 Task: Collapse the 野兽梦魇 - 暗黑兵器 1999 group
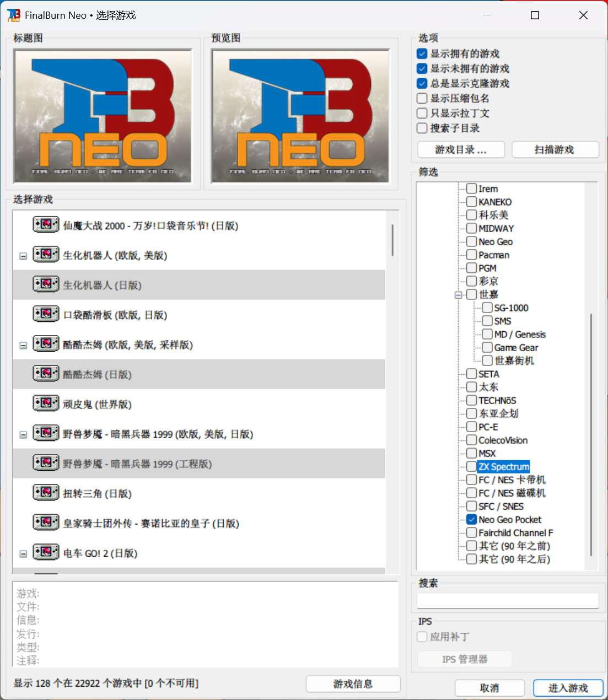click(x=23, y=435)
